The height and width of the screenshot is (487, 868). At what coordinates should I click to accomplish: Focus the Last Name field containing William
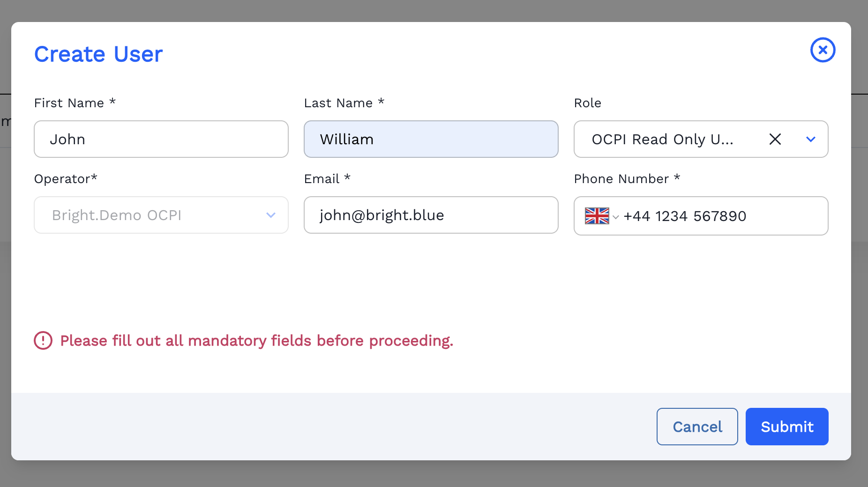(431, 139)
